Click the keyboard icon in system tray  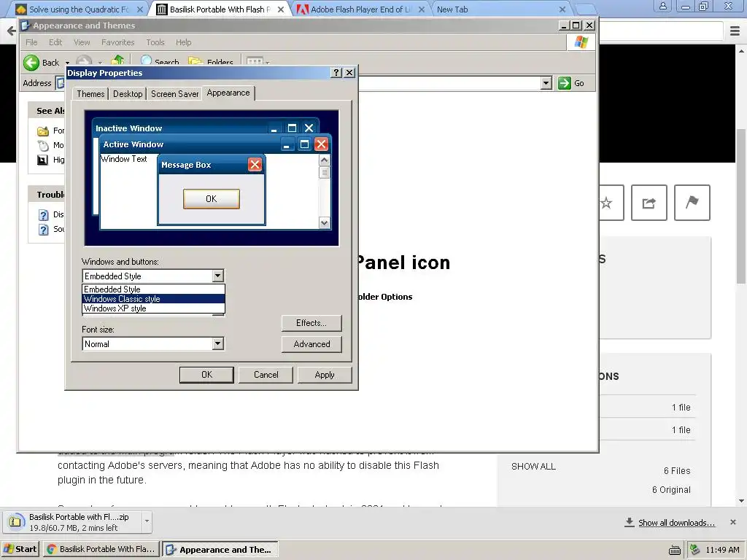(675, 550)
